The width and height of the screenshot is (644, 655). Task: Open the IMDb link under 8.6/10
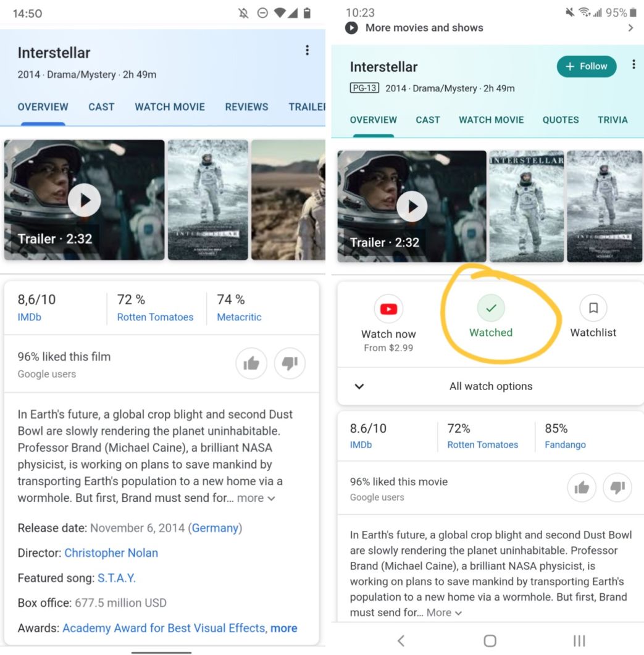(x=361, y=445)
